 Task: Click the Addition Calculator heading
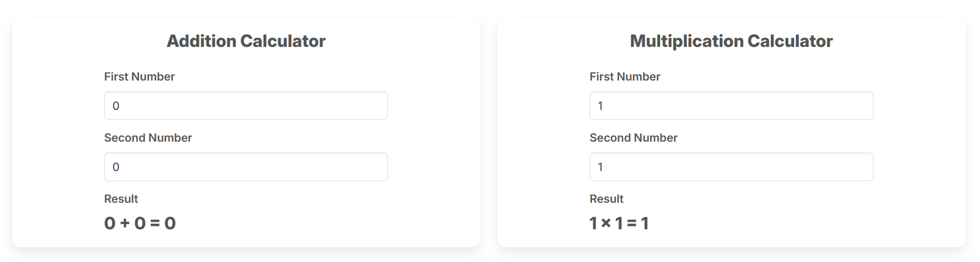click(x=246, y=41)
